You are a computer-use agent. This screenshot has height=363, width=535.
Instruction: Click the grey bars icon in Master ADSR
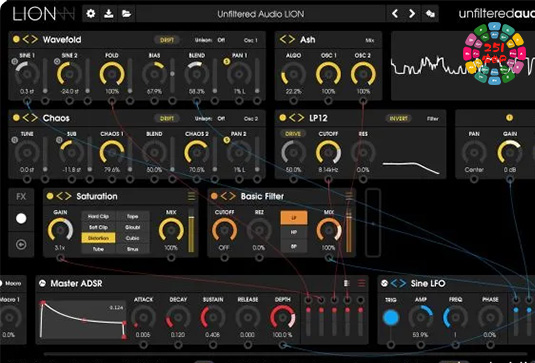click(347, 283)
